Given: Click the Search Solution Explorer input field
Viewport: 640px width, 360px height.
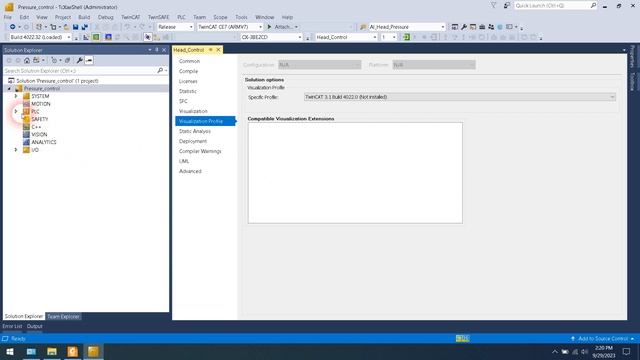Looking at the screenshot, I should coord(80,71).
